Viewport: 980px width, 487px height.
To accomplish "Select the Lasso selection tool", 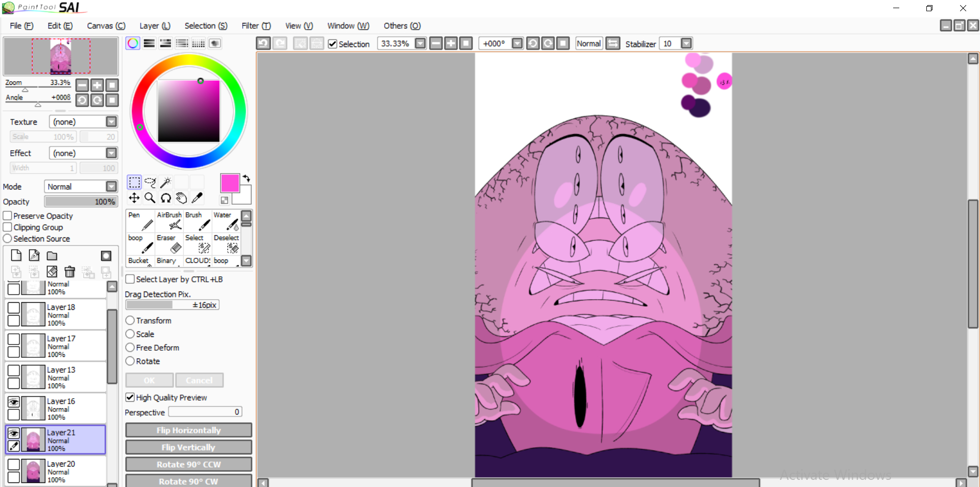I will pyautogui.click(x=150, y=182).
